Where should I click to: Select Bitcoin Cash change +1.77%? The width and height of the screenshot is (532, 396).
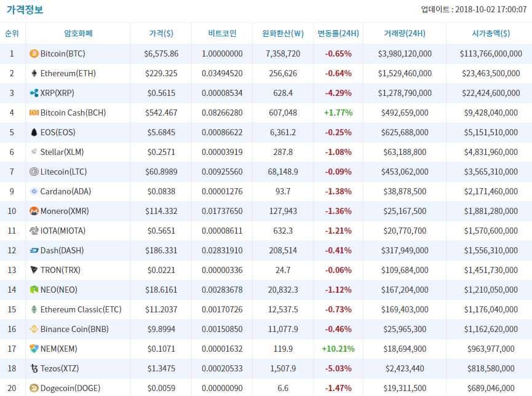click(338, 113)
